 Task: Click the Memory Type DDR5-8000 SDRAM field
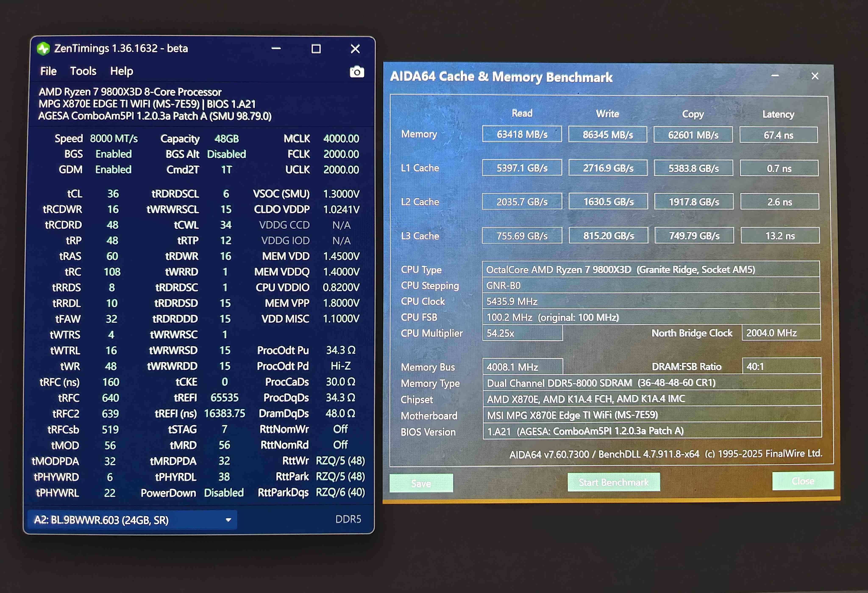coord(652,383)
